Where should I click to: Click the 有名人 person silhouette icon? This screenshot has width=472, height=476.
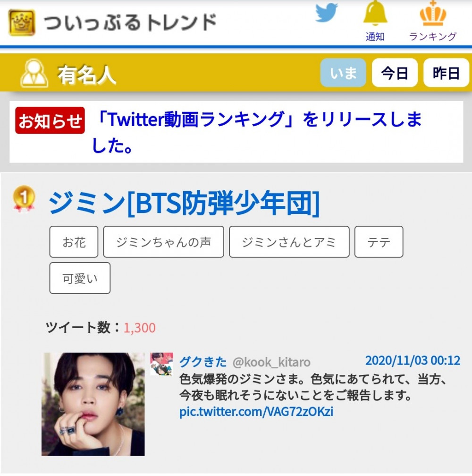click(34, 73)
